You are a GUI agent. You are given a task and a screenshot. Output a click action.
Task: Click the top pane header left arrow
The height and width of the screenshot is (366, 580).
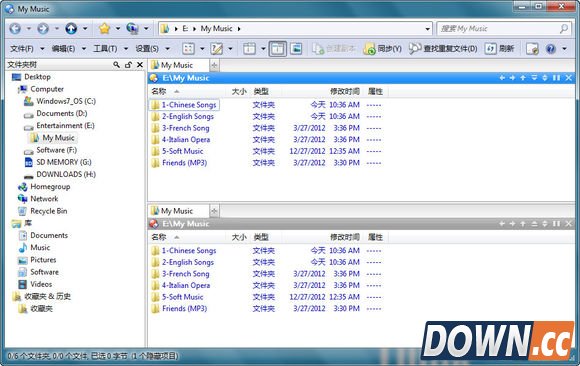point(502,78)
